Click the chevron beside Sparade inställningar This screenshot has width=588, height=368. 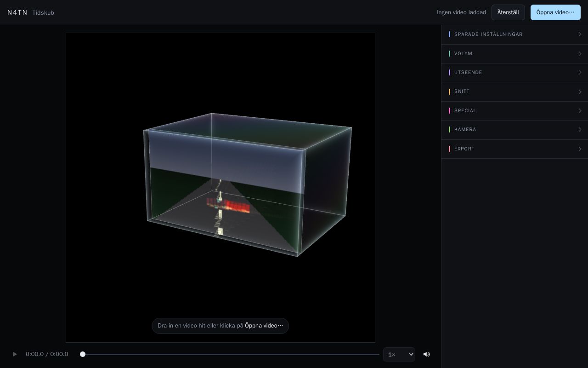tap(580, 34)
